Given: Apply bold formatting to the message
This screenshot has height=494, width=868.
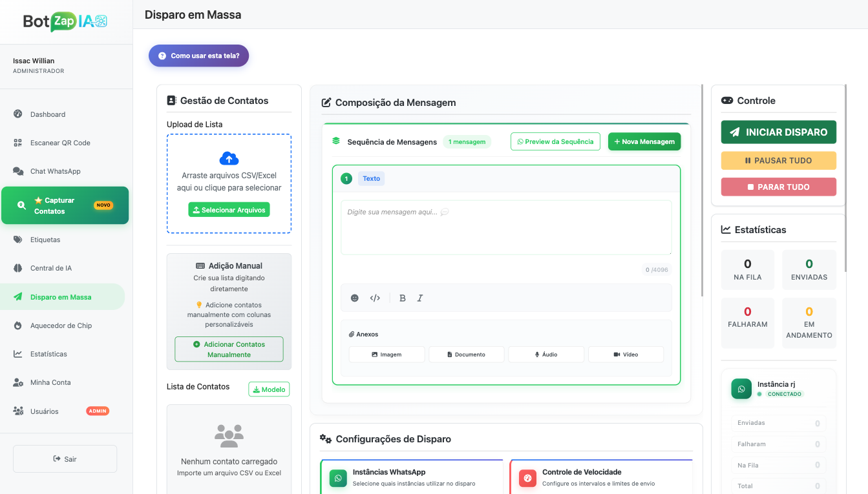Looking at the screenshot, I should (402, 298).
